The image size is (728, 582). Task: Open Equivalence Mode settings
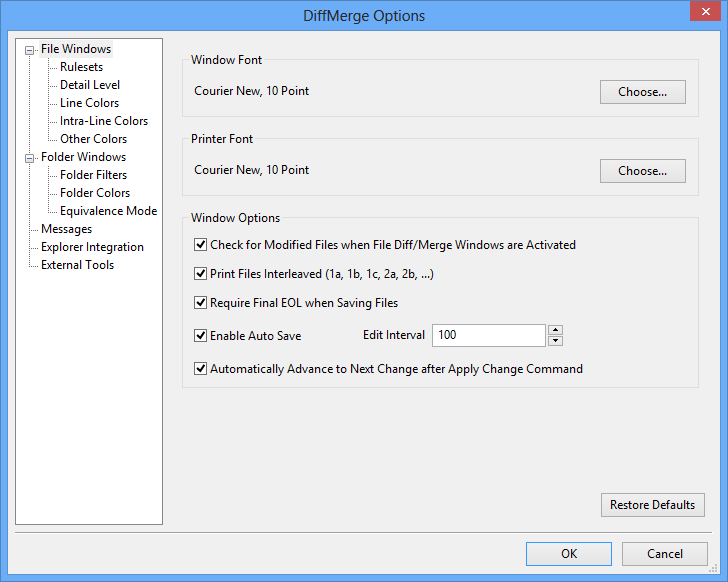tap(108, 211)
